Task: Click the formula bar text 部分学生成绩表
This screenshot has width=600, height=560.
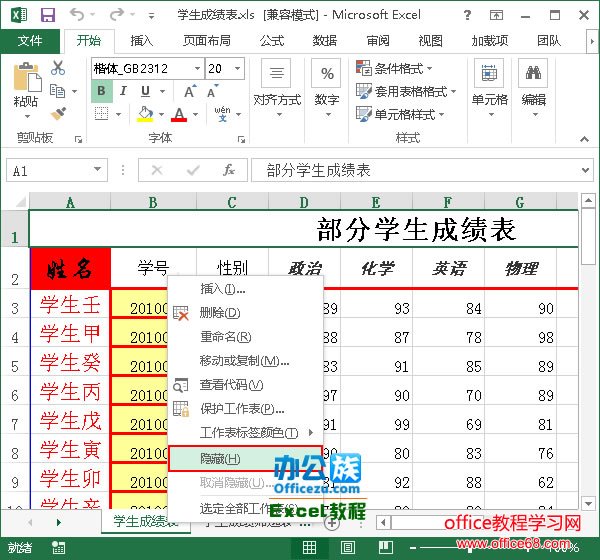Action: [318, 170]
